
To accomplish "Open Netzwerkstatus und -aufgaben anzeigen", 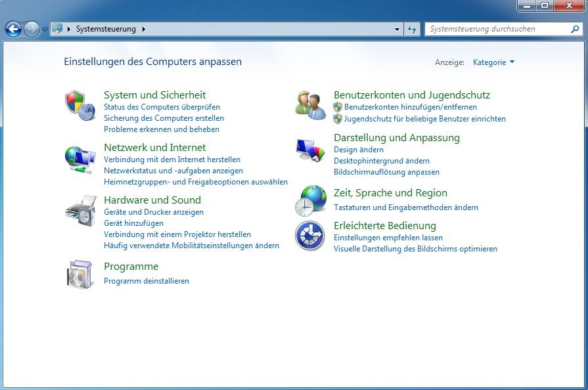I will 173,171.
